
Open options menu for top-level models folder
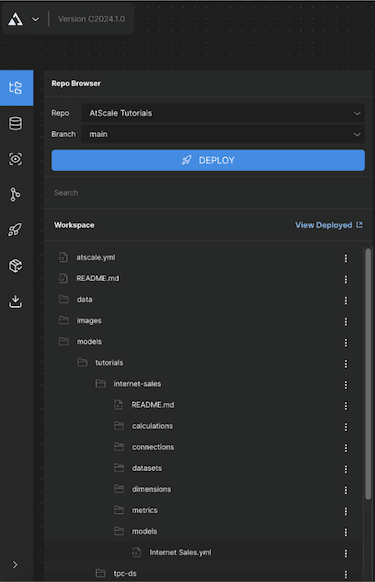(x=346, y=343)
